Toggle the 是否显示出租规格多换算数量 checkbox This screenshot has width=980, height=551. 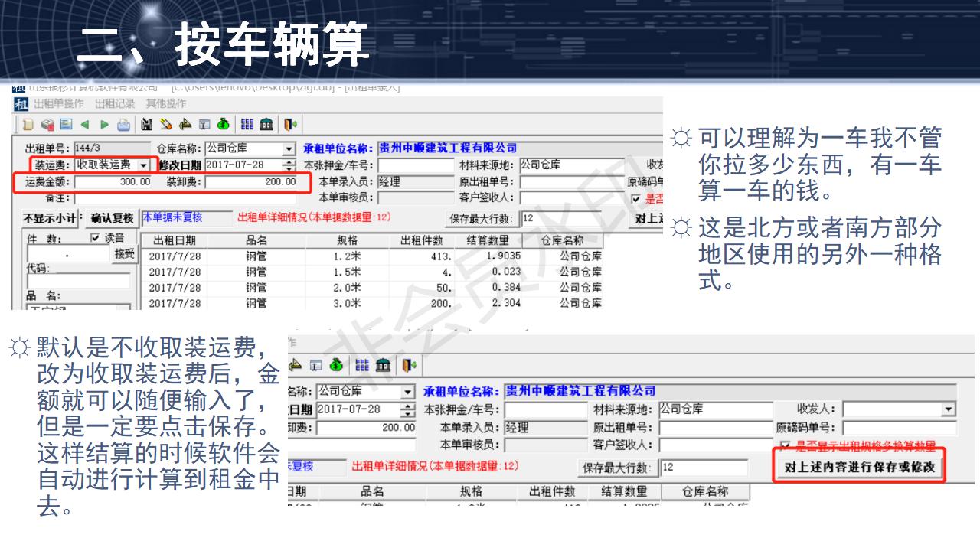click(x=785, y=443)
